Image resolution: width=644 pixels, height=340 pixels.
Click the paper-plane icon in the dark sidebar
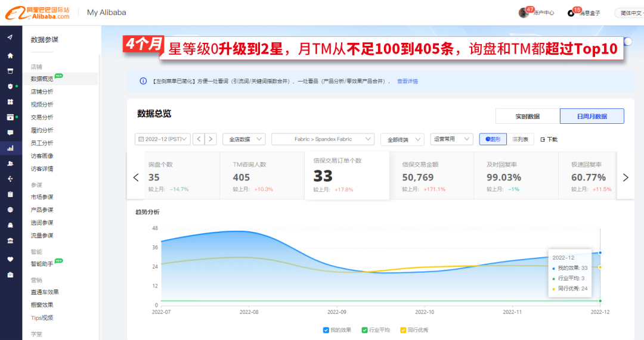[10, 38]
